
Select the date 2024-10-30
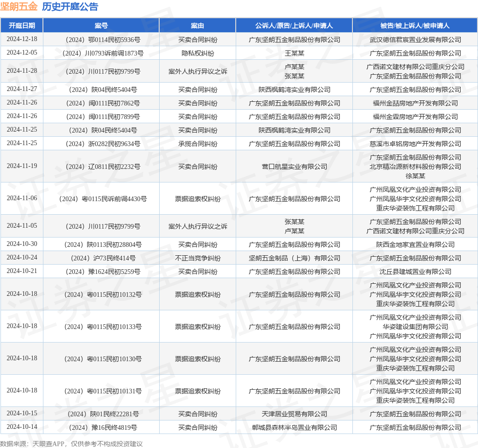[x=22, y=244]
